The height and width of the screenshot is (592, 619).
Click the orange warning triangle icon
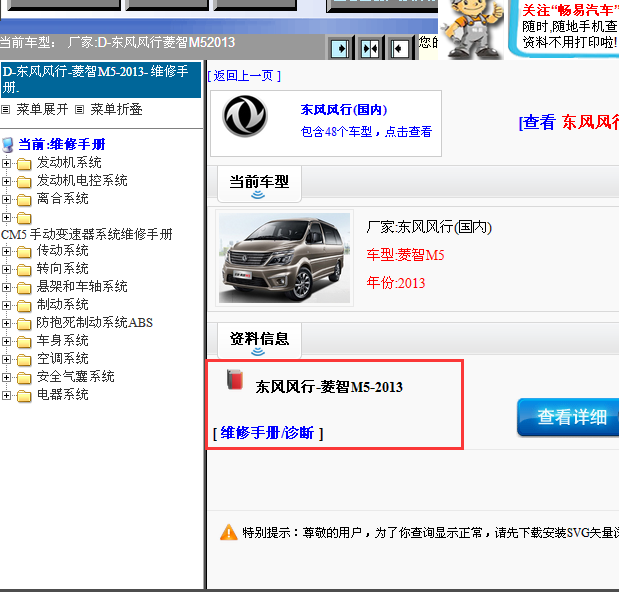click(229, 532)
